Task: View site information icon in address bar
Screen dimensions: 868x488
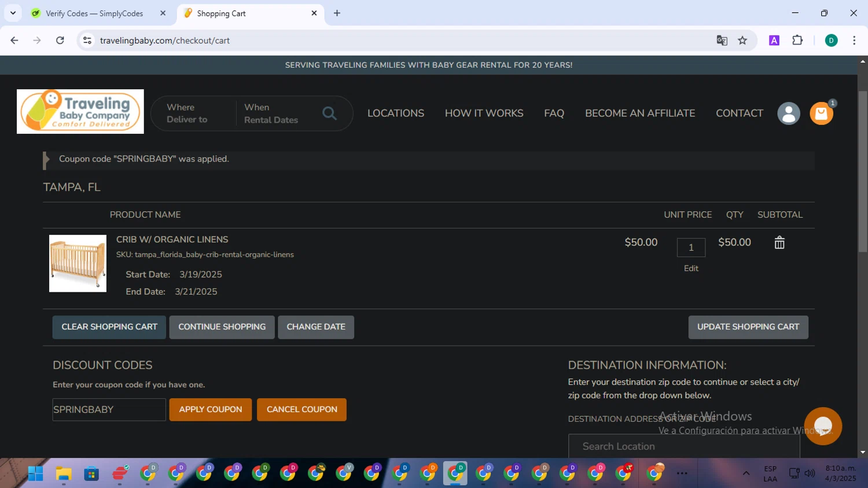Action: click(87, 41)
